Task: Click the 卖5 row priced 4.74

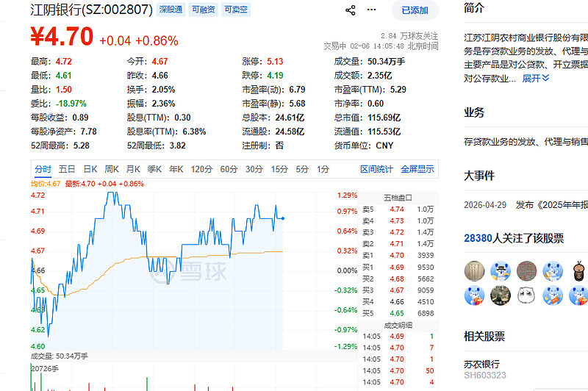Action: pyautogui.click(x=398, y=209)
